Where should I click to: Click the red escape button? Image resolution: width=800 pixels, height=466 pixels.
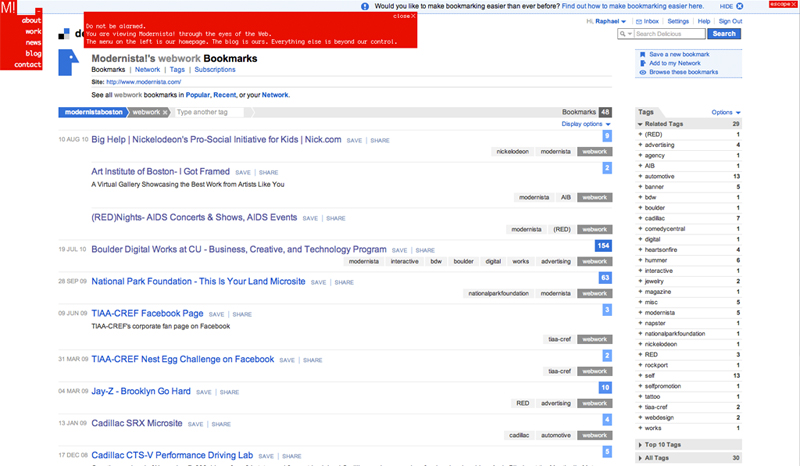(x=783, y=4)
